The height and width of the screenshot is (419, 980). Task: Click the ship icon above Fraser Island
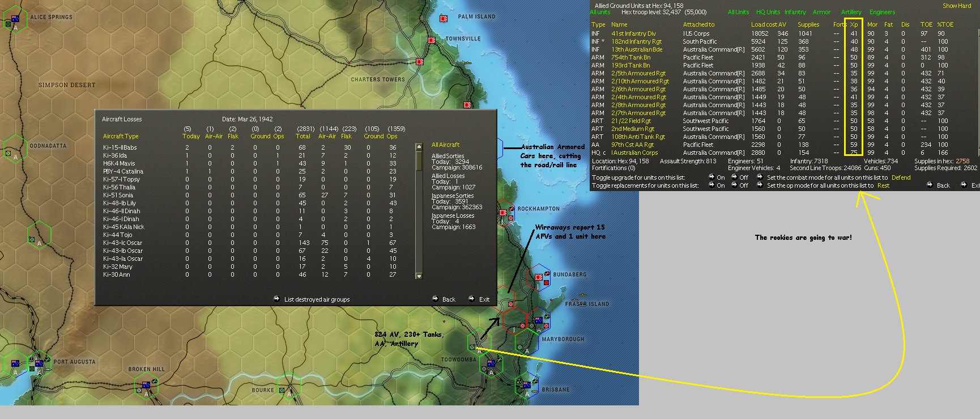(583, 295)
